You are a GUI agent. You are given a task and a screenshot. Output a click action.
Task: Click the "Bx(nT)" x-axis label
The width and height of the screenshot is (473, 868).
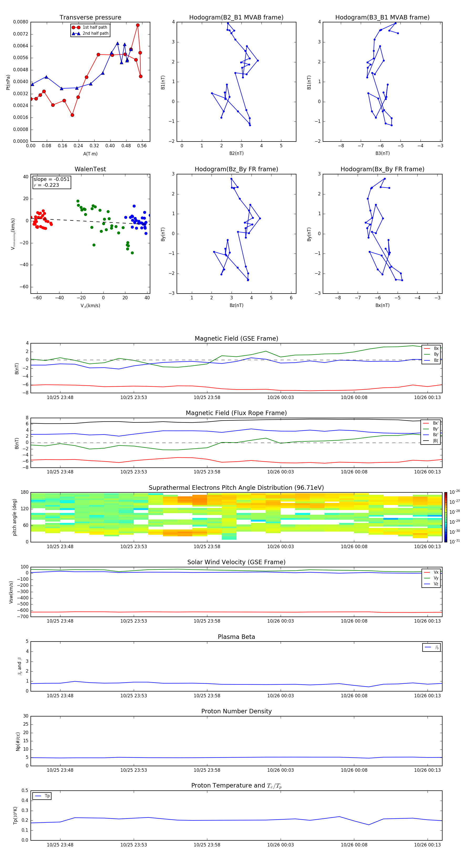(x=382, y=305)
